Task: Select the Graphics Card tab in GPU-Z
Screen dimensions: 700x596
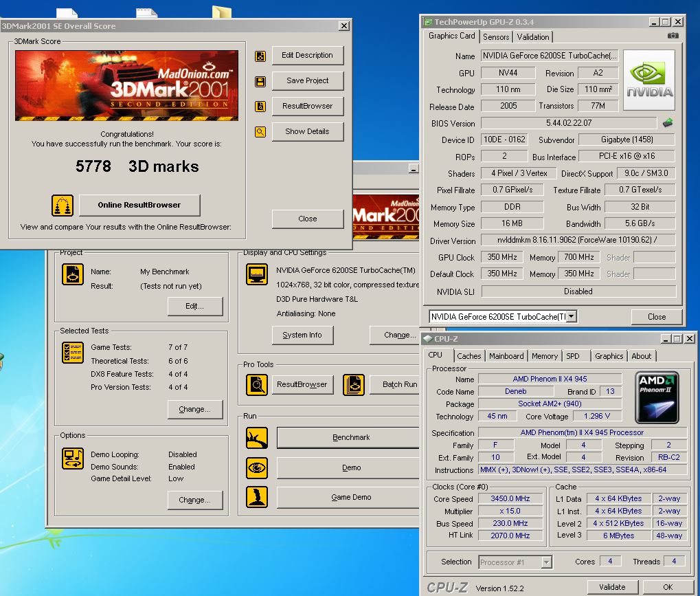Action: [451, 36]
